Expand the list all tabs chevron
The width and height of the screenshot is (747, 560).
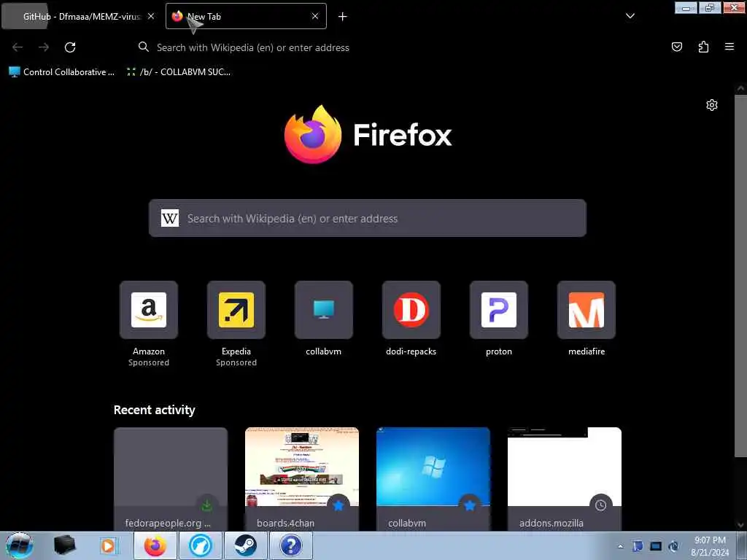(630, 16)
